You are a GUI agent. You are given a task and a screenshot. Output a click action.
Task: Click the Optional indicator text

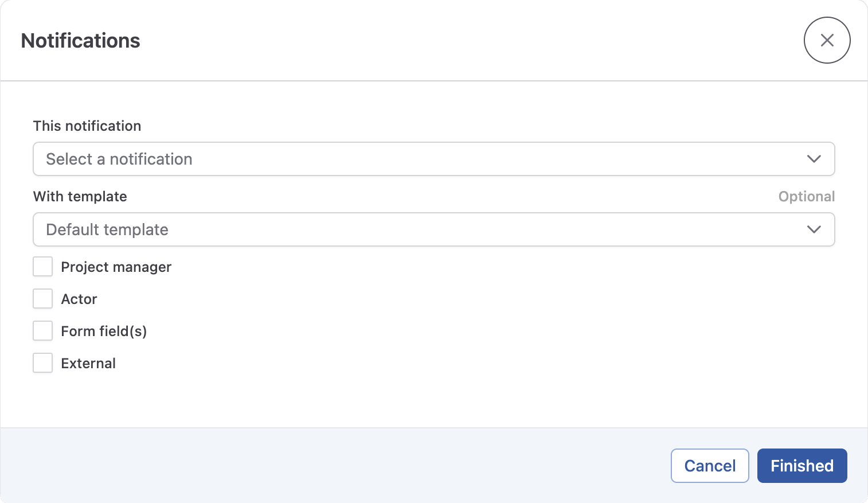coord(806,196)
